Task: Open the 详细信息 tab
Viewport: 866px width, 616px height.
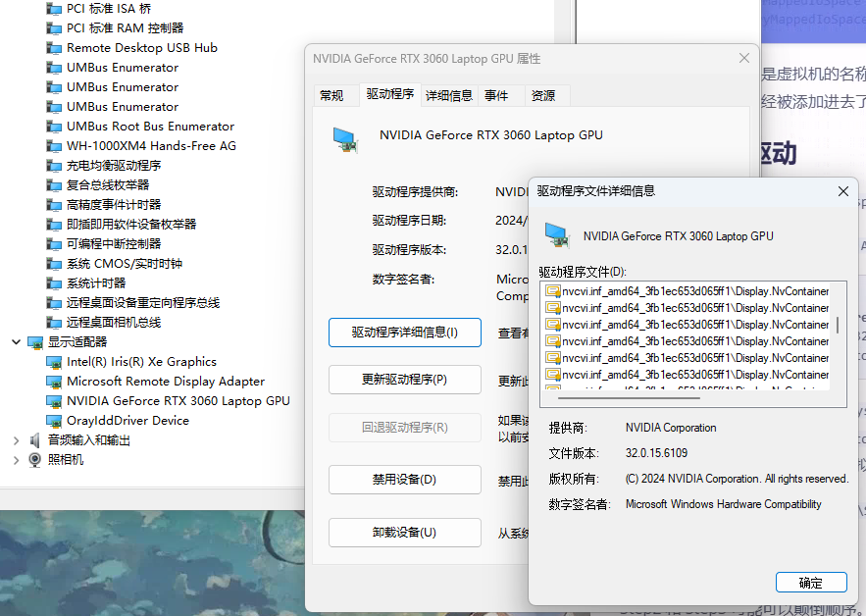Action: click(x=449, y=95)
